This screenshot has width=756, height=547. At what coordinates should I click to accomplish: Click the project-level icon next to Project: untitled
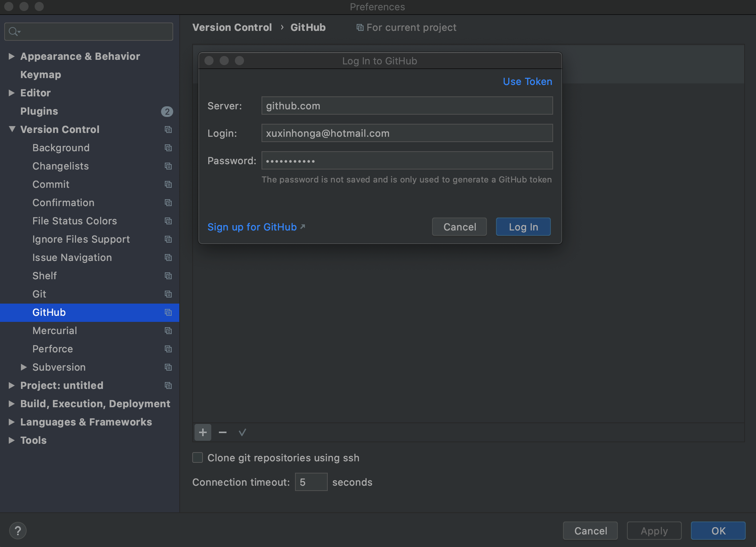[x=168, y=385]
